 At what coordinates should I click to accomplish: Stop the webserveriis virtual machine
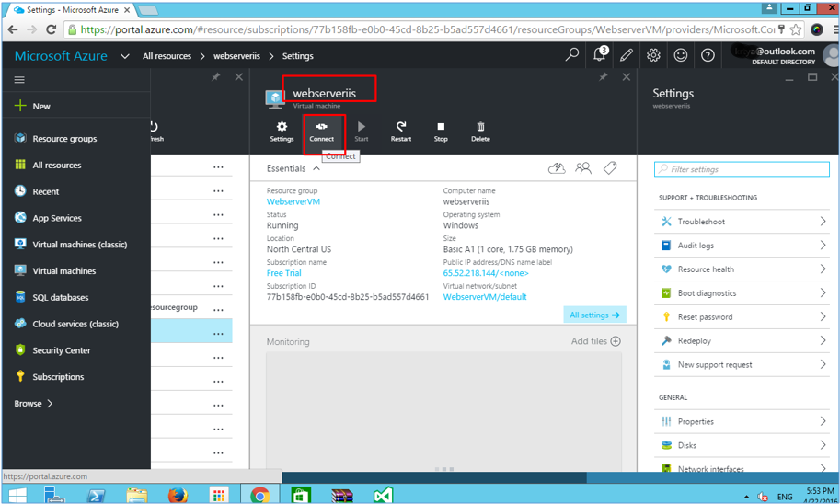(441, 132)
